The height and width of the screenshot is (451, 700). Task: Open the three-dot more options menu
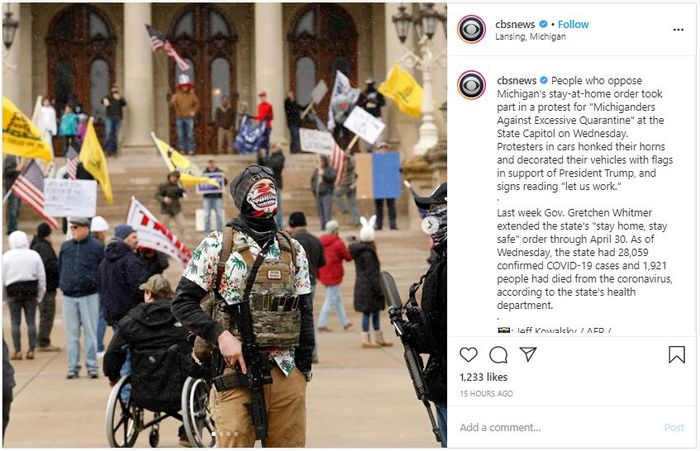[x=678, y=30]
